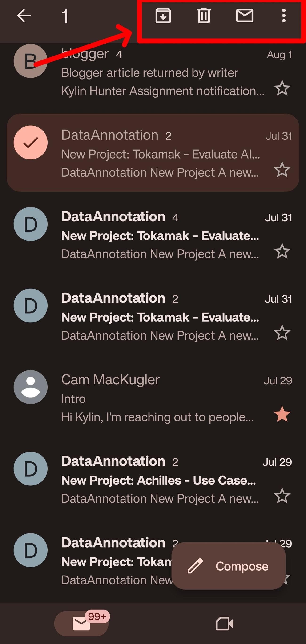Star the New Project: Achilles email
The width and height of the screenshot is (306, 644).
click(282, 496)
